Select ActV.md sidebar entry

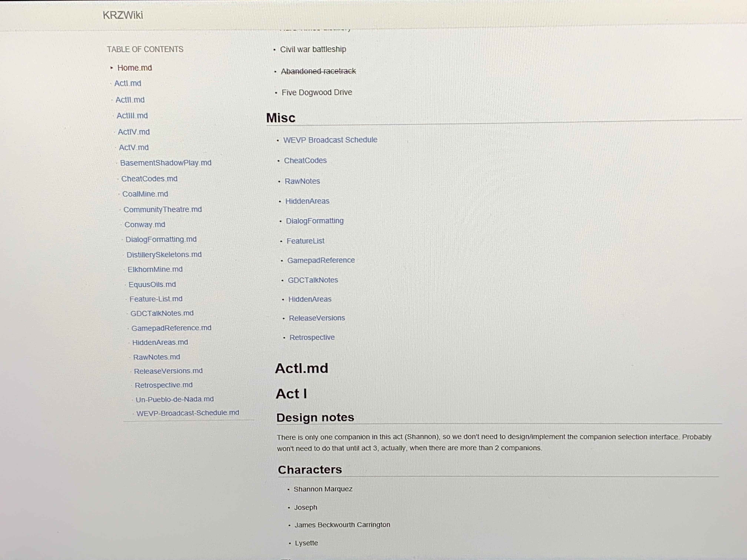tap(133, 148)
